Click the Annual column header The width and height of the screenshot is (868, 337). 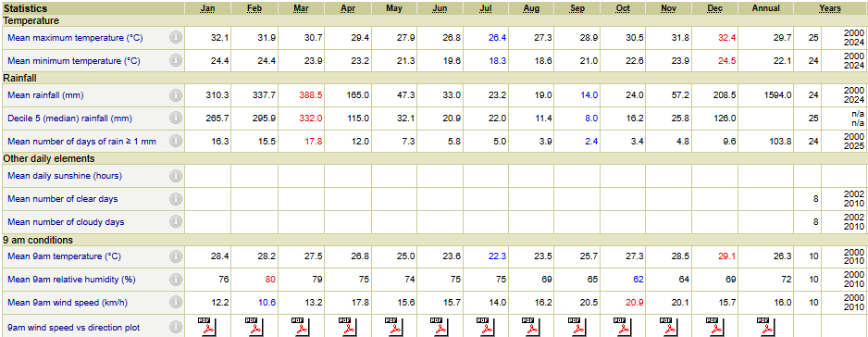766,8
